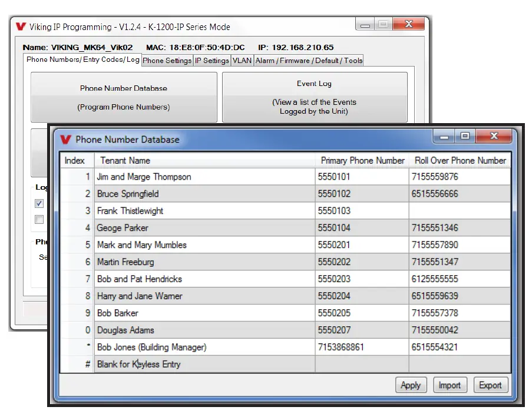The image size is (529, 420).
Task: Select the Bruce Springfield name cell
Action: [204, 194]
